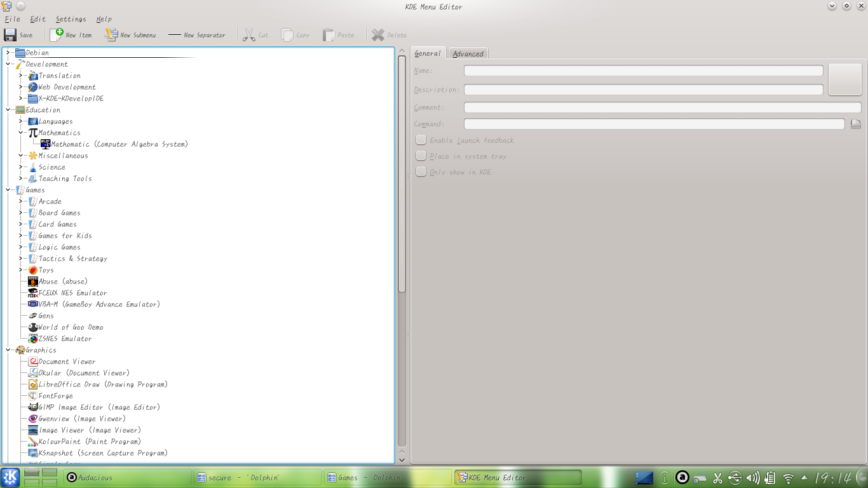Select 'Teaching Tools' tree row
The height and width of the screenshot is (488, 868).
click(65, 179)
